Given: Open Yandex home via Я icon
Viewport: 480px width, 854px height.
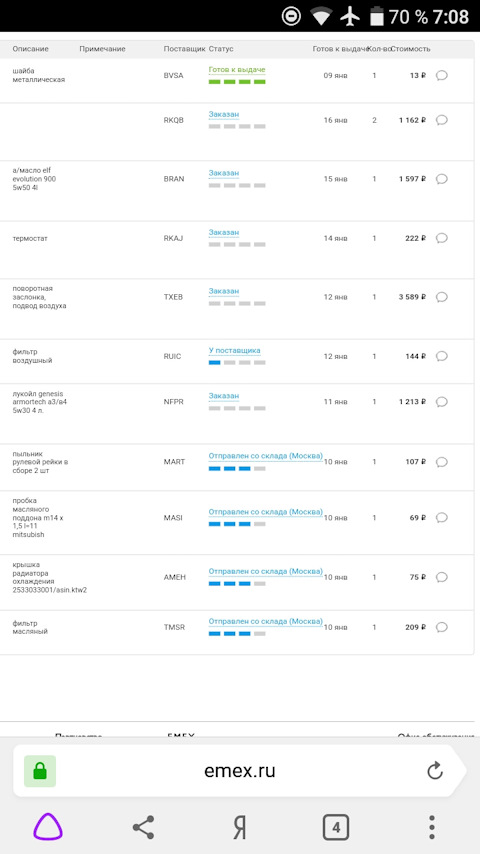Looking at the screenshot, I should click(239, 828).
